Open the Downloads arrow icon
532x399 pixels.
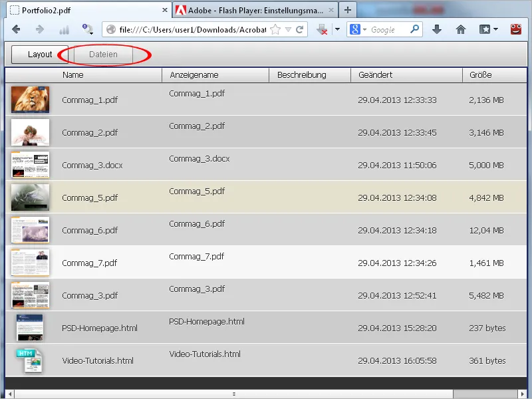(437, 29)
